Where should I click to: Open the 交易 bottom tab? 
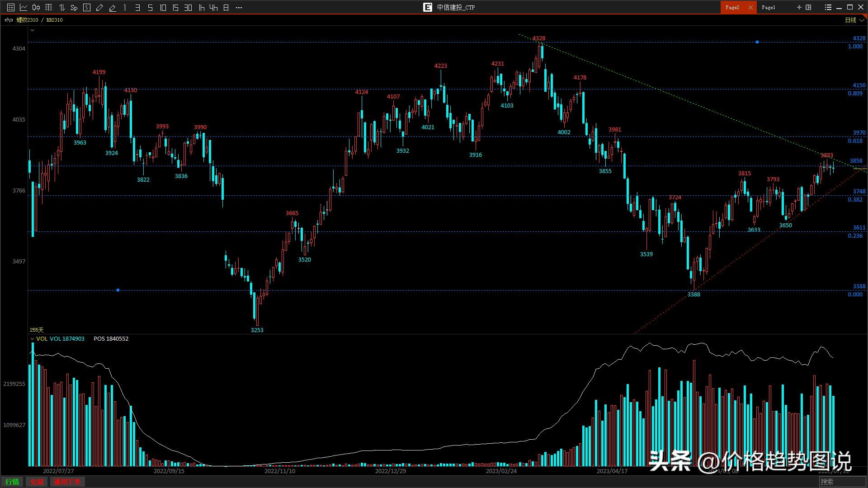tap(37, 482)
